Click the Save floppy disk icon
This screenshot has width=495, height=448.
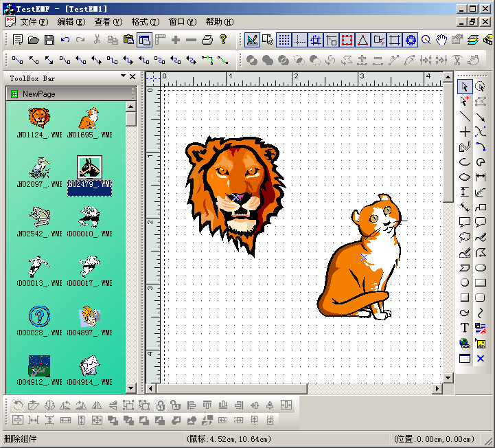(49, 40)
